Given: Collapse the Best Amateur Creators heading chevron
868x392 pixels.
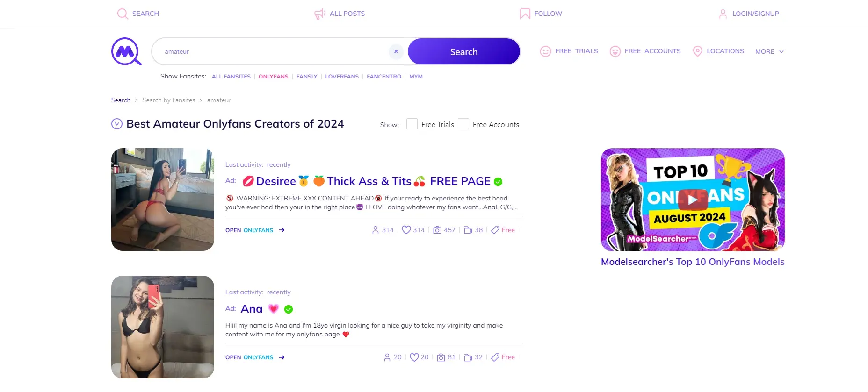Looking at the screenshot, I should pyautogui.click(x=117, y=124).
